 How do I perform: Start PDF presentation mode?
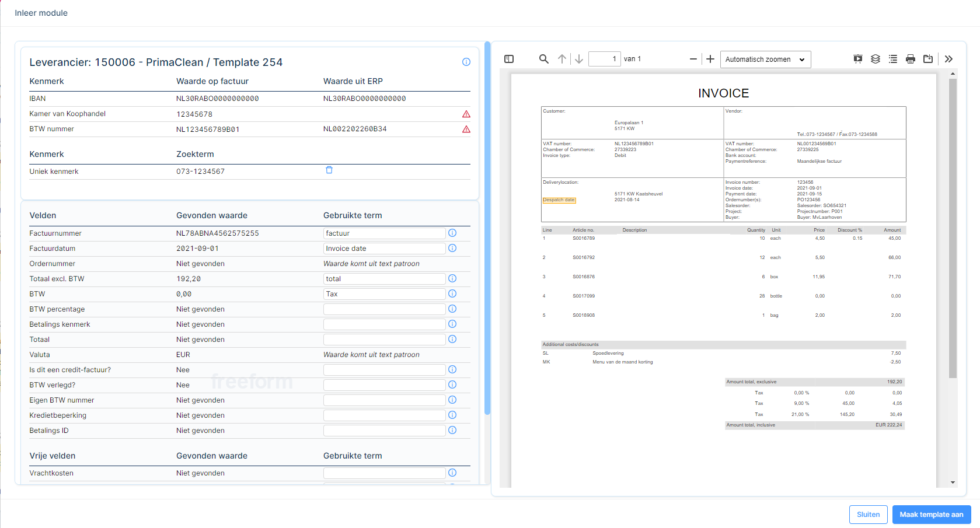[x=858, y=59]
